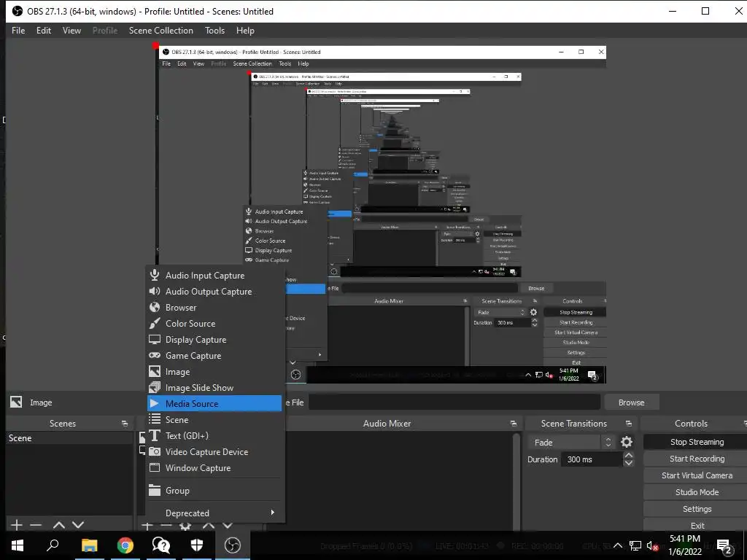Click the muted volume tray icon
The image size is (747, 560).
(653, 545)
